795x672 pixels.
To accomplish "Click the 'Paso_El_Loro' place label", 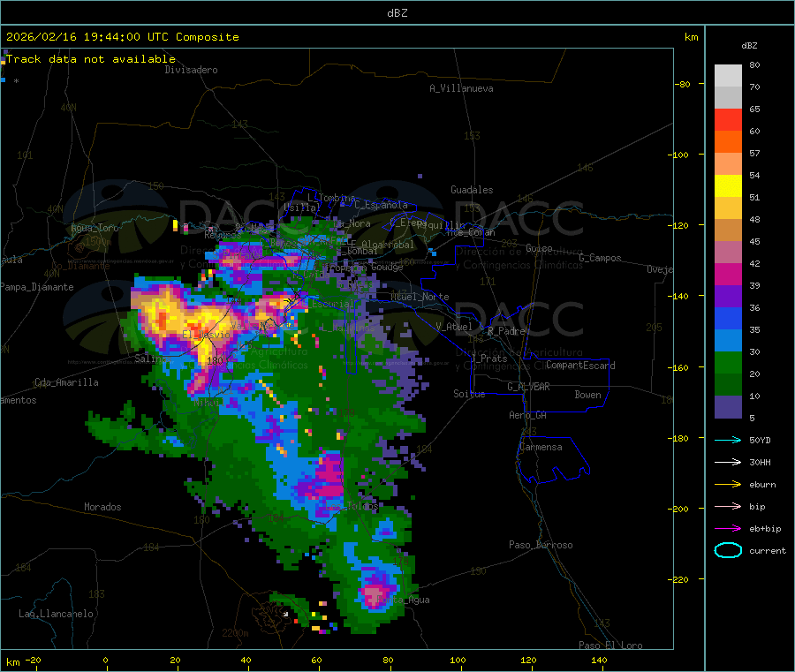I will 610,646.
